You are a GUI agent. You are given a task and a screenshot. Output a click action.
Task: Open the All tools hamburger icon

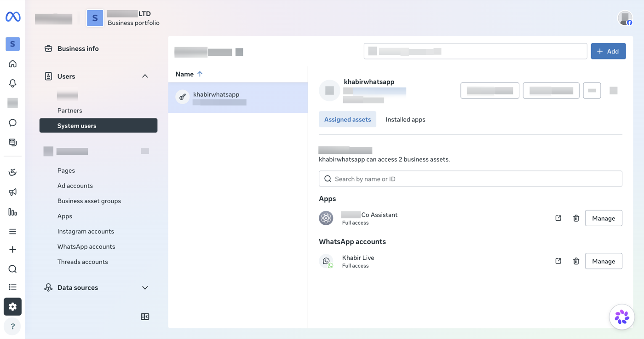[13, 232]
